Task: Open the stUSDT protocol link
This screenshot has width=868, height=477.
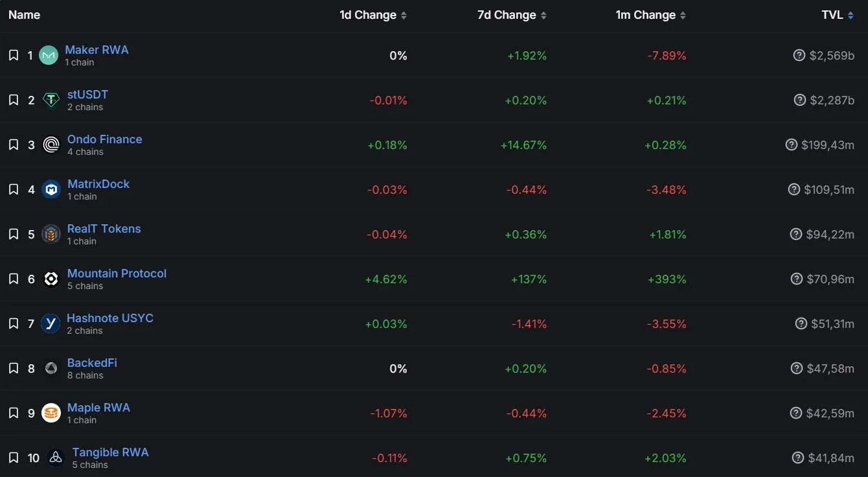Action: coord(87,95)
